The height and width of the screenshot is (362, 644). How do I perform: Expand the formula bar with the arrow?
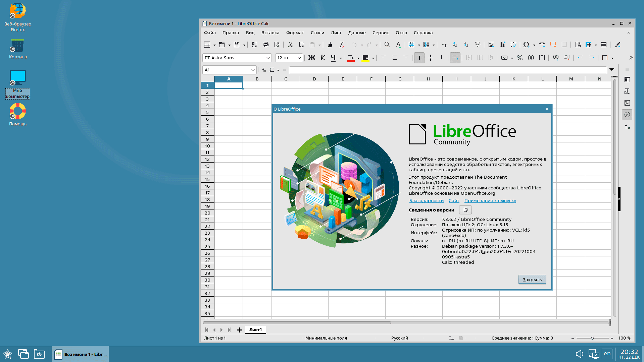pos(612,70)
